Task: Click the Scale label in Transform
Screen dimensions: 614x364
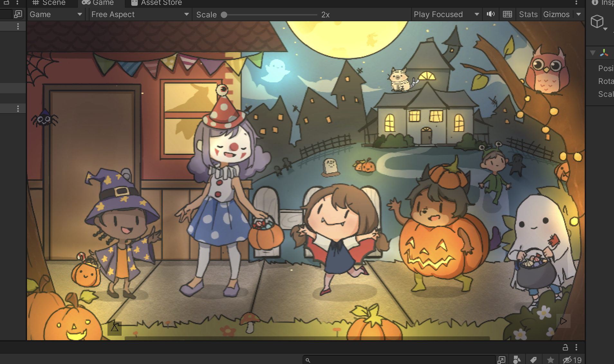Action: 606,94
